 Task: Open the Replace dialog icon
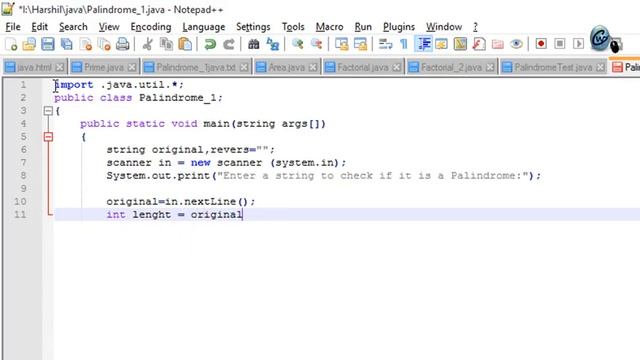272,44
